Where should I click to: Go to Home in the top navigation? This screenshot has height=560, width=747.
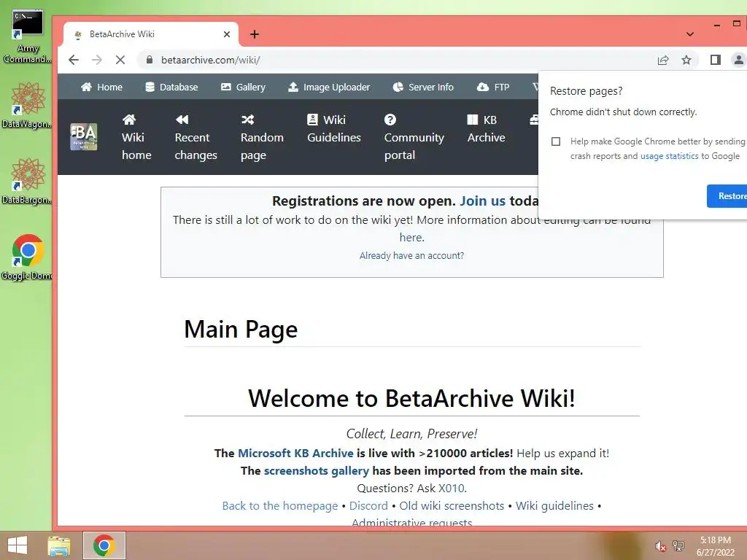click(x=101, y=87)
